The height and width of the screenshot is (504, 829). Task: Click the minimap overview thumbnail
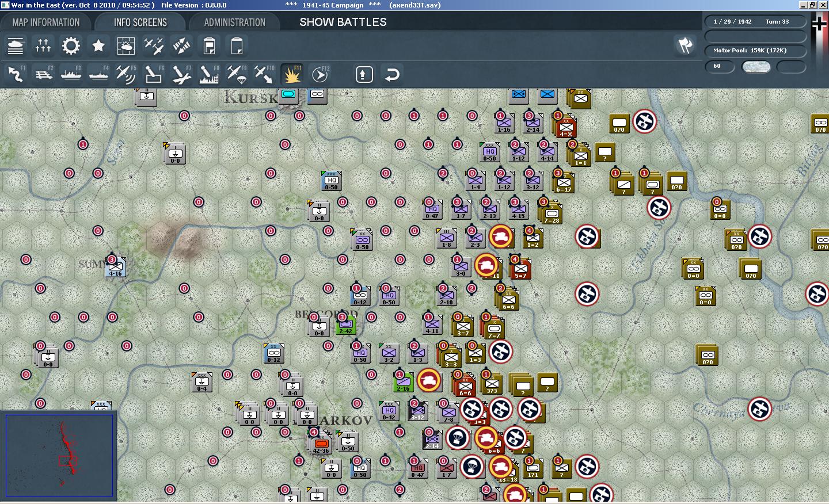coord(59,455)
